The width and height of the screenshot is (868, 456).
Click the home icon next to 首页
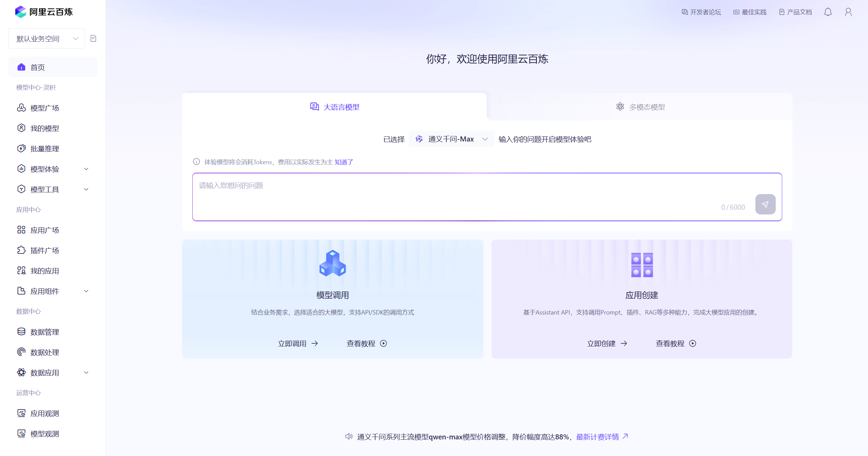click(x=21, y=67)
